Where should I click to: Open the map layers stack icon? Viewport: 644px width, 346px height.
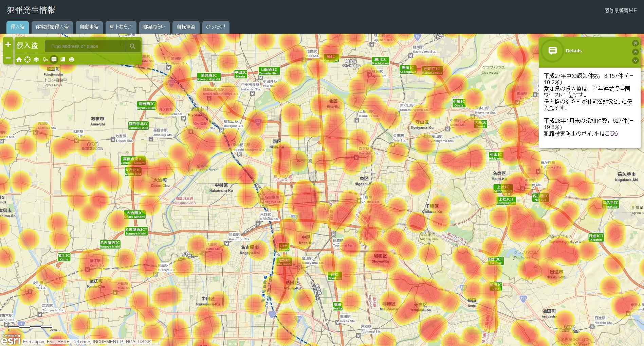point(36,59)
